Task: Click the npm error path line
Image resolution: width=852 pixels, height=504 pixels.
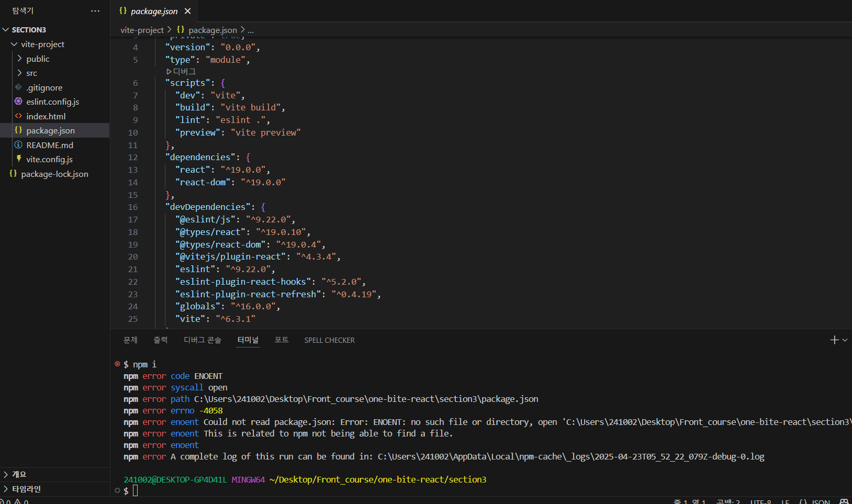Action: tap(331, 399)
